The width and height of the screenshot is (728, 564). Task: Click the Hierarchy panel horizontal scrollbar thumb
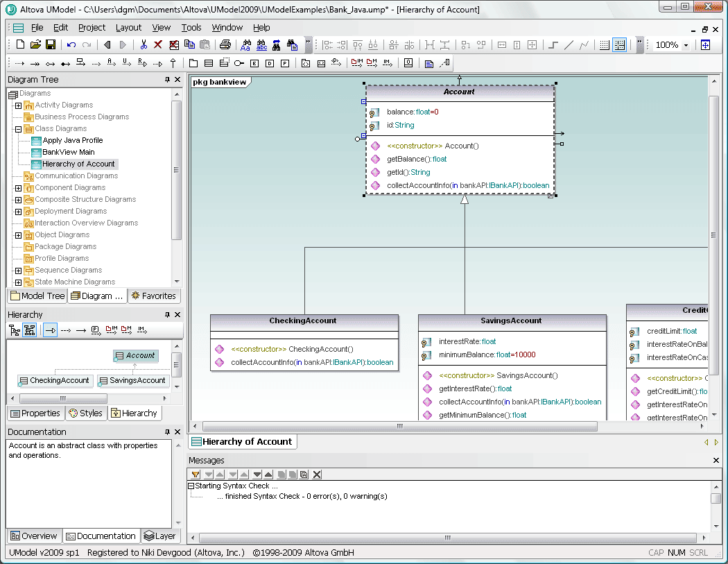tap(63, 399)
